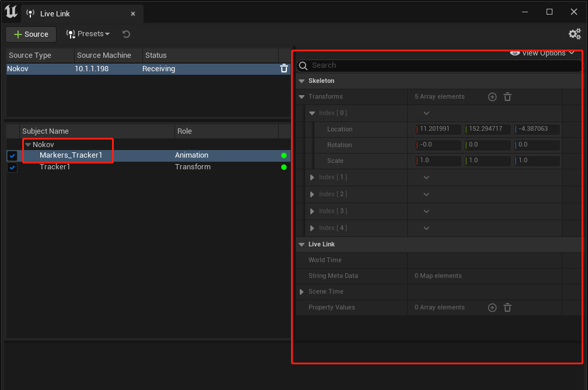Uncheck the Markers_Tracker1 subject checkbox
This screenshot has height=390, width=588.
[x=12, y=155]
